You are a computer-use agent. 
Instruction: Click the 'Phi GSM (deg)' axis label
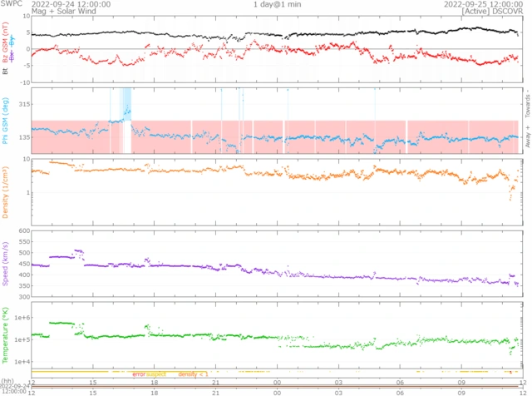point(5,121)
